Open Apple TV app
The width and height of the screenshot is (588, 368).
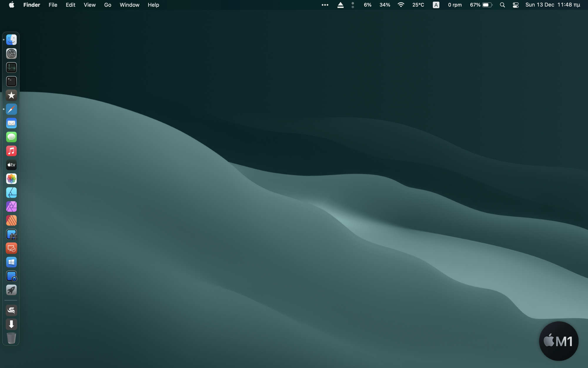click(11, 165)
